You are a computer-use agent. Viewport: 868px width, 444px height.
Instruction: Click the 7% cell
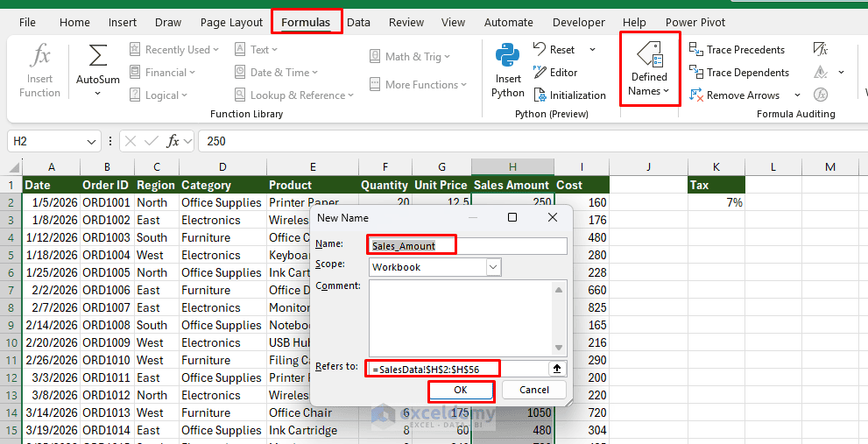pyautogui.click(x=716, y=202)
